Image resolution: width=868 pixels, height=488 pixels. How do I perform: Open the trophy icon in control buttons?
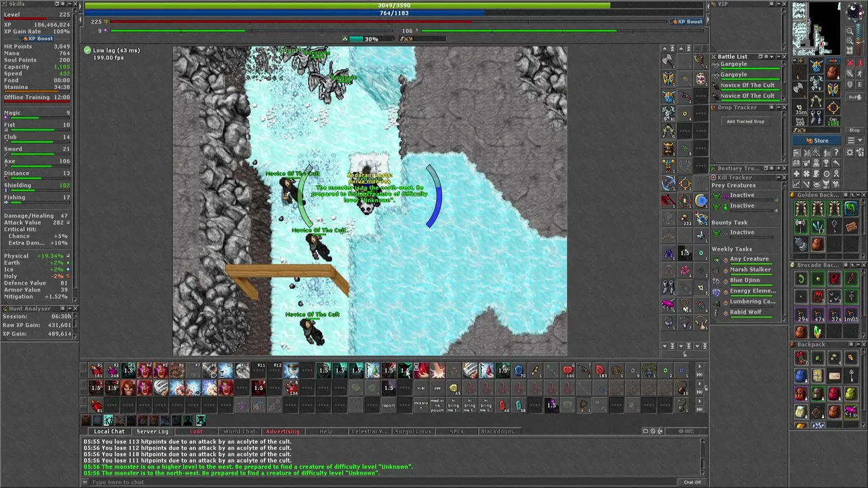(826, 163)
